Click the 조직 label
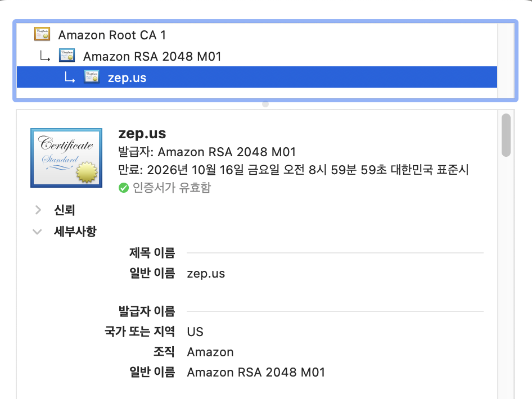Image resolution: width=532 pixels, height=399 pixels. (164, 352)
